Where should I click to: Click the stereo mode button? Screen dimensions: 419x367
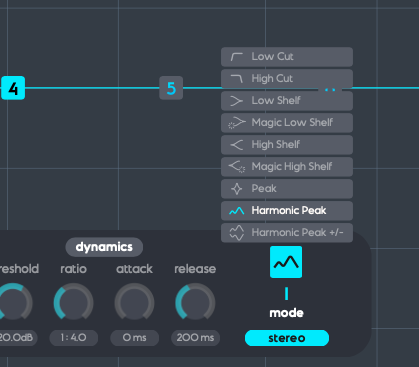pyautogui.click(x=287, y=338)
